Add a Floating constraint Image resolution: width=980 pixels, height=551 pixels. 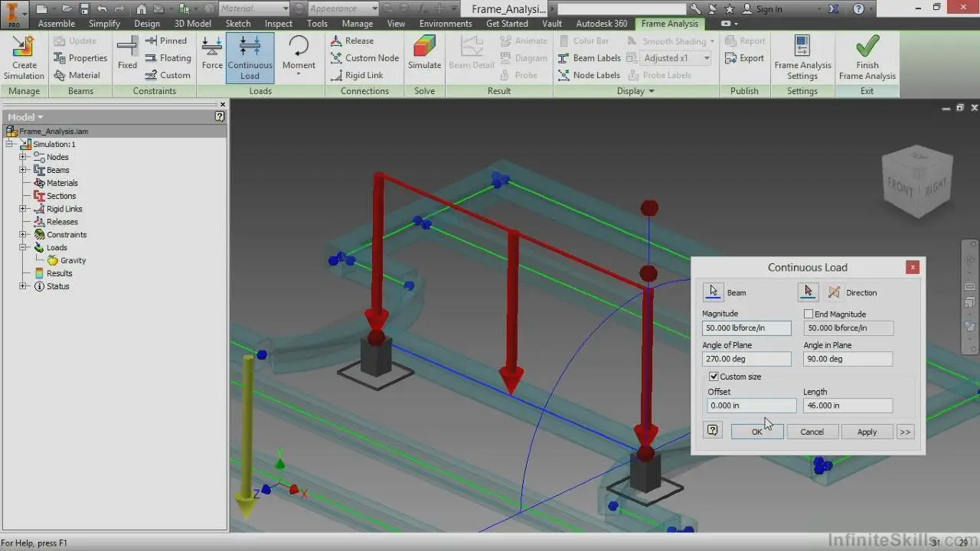coord(168,58)
